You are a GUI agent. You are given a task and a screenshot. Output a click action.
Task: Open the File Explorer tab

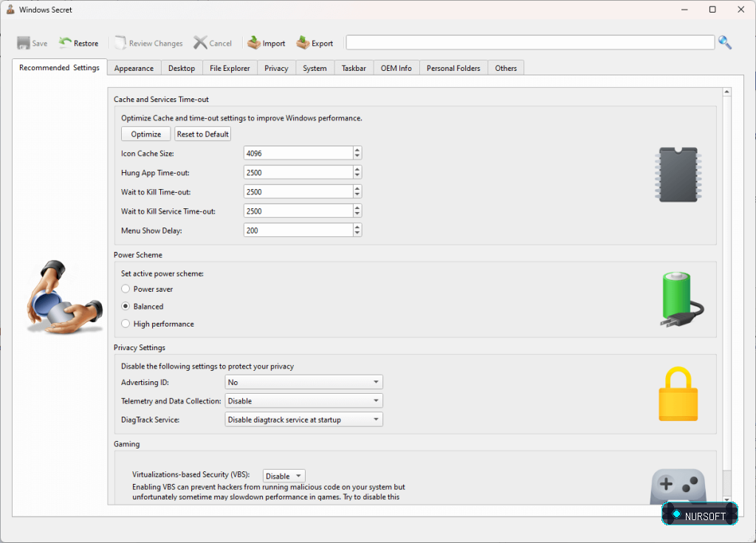click(230, 68)
